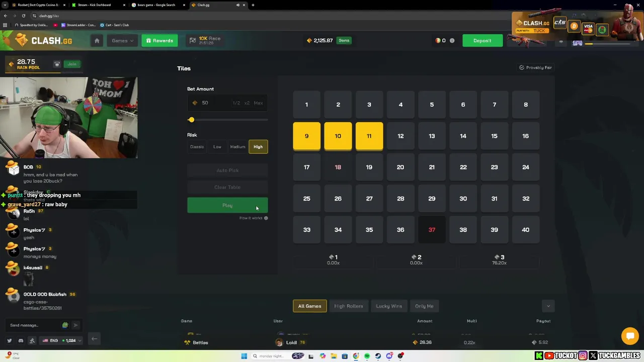Viewport: 644px width, 362px height.
Task: Click the Auto Pick button
Action: click(x=227, y=170)
